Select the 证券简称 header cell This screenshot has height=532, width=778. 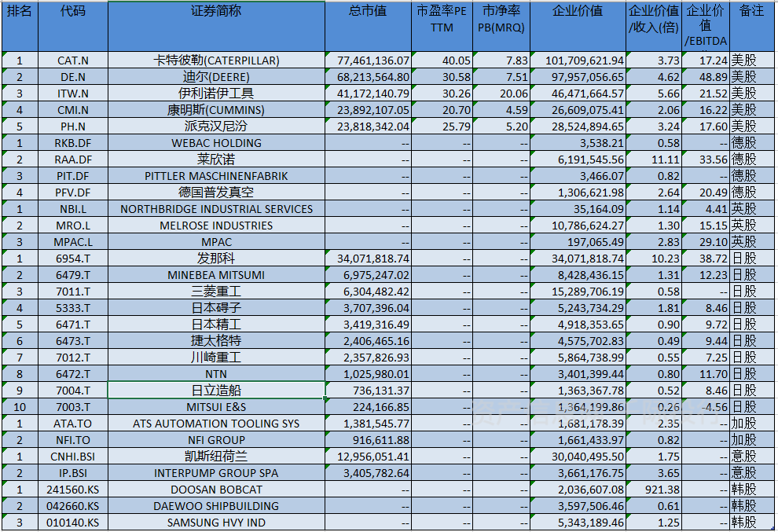[x=216, y=26]
